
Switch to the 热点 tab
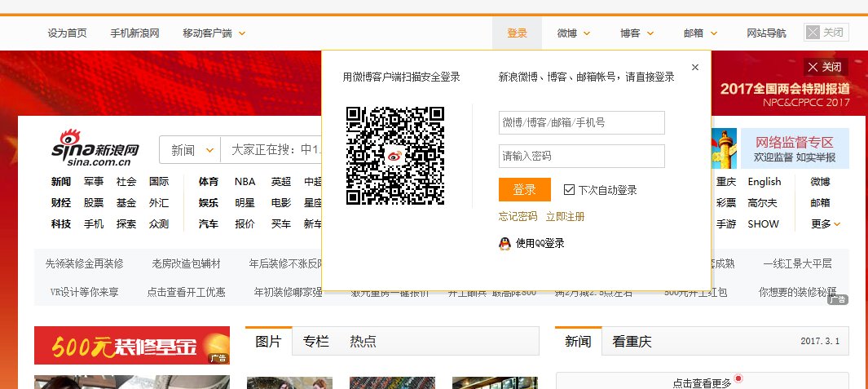click(x=363, y=342)
